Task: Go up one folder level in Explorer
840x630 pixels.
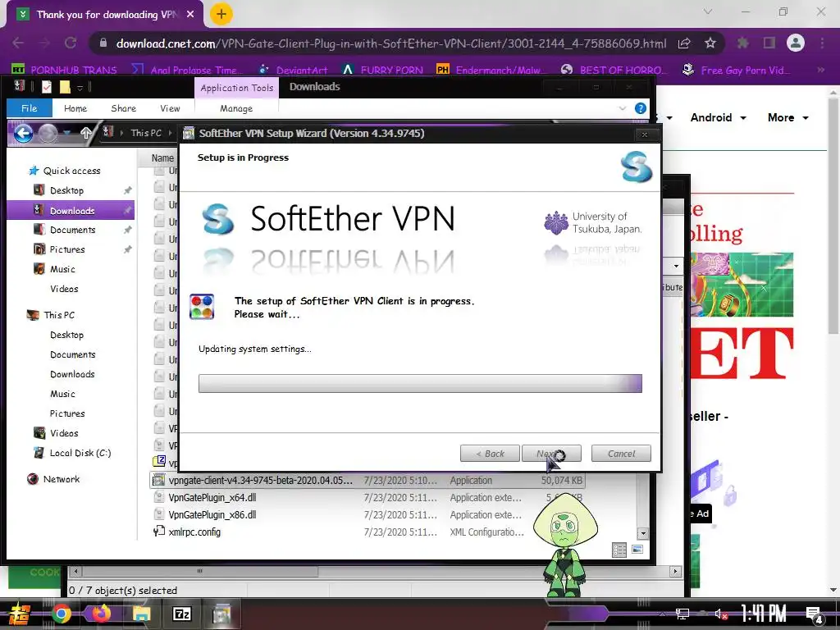Action: click(85, 133)
